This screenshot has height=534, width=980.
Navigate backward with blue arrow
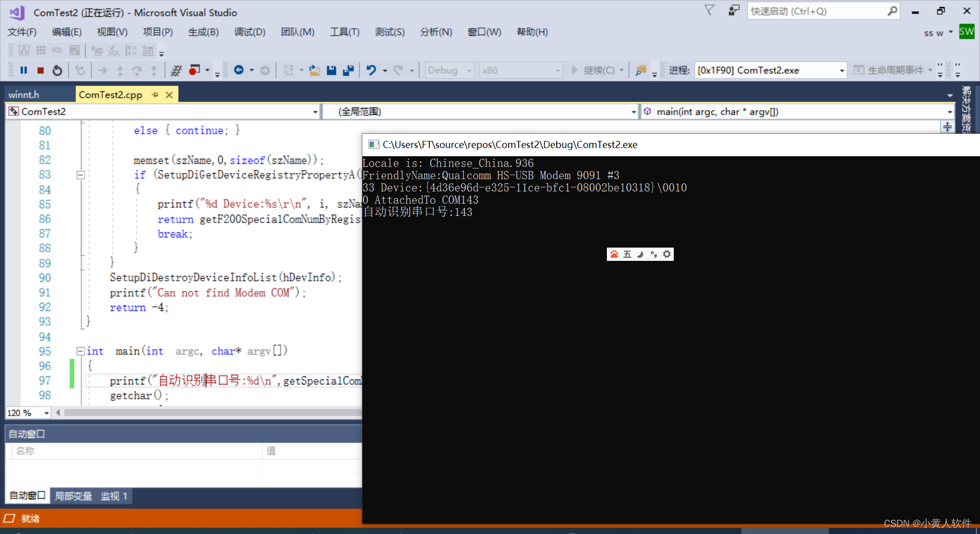238,70
